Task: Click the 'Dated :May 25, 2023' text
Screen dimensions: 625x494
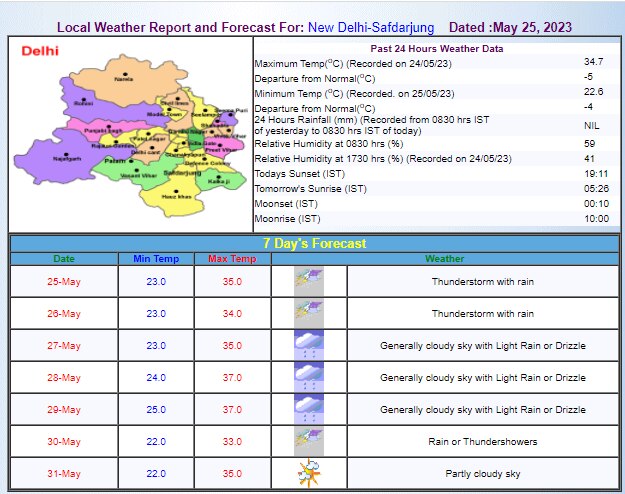Action: tap(510, 28)
